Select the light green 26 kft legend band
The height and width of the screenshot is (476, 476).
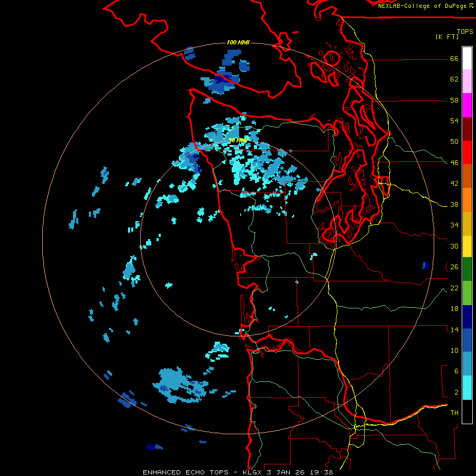(467, 293)
